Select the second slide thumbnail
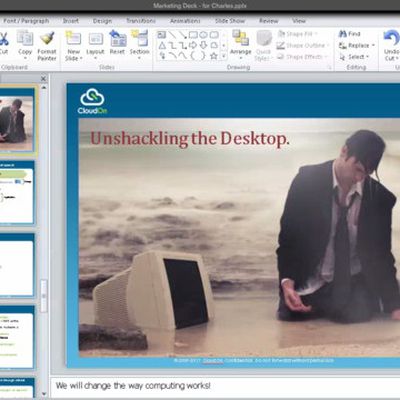This screenshot has width=400, height=400. (17, 194)
